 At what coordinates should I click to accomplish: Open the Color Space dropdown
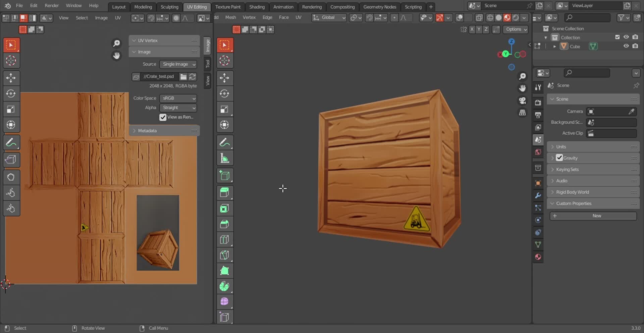(178, 98)
